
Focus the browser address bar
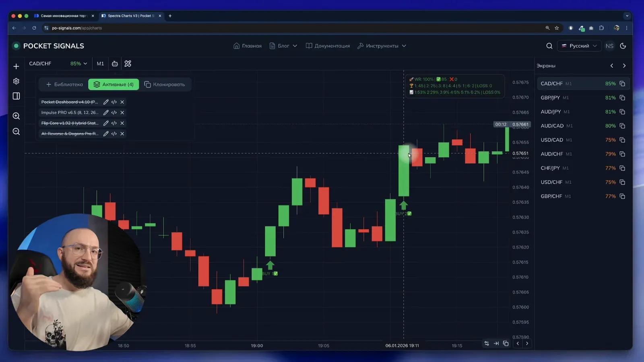click(294, 28)
